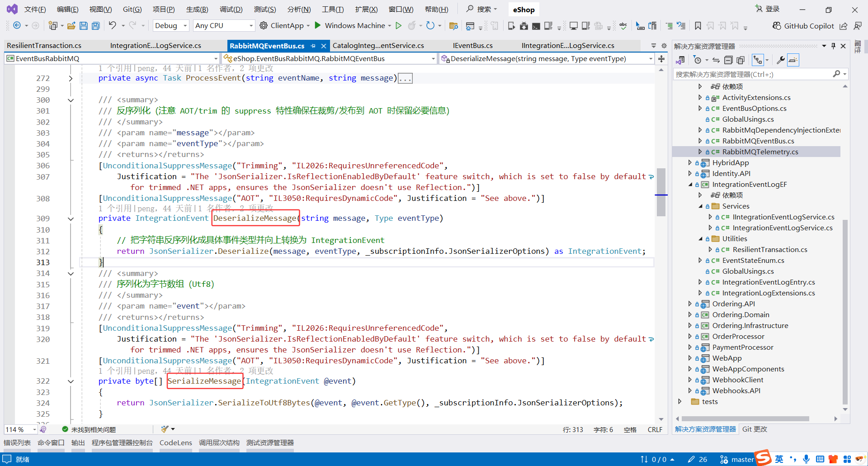Select the WebApp project in Solution Explorer
The width and height of the screenshot is (868, 466).
pyautogui.click(x=727, y=358)
